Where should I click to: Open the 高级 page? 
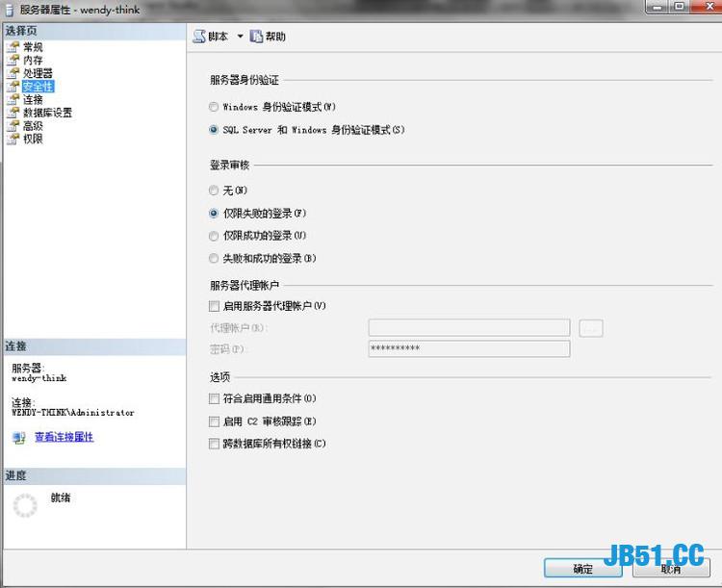pos(33,125)
